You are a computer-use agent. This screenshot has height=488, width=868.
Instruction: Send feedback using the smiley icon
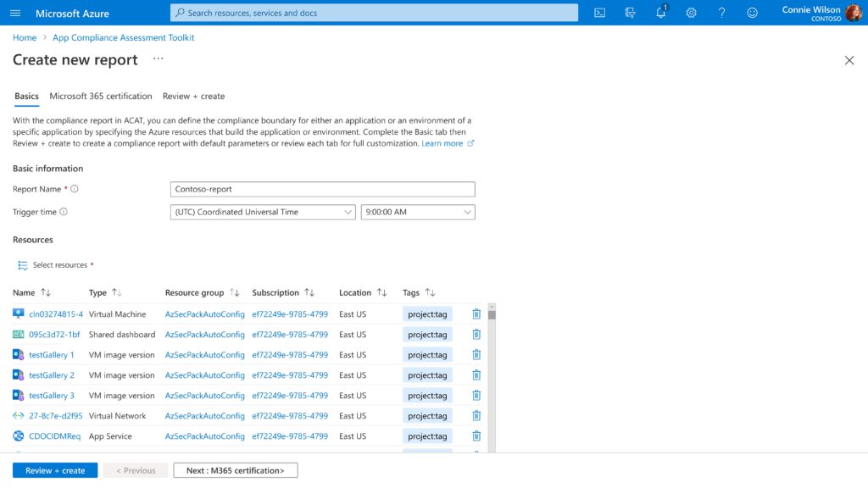[751, 13]
